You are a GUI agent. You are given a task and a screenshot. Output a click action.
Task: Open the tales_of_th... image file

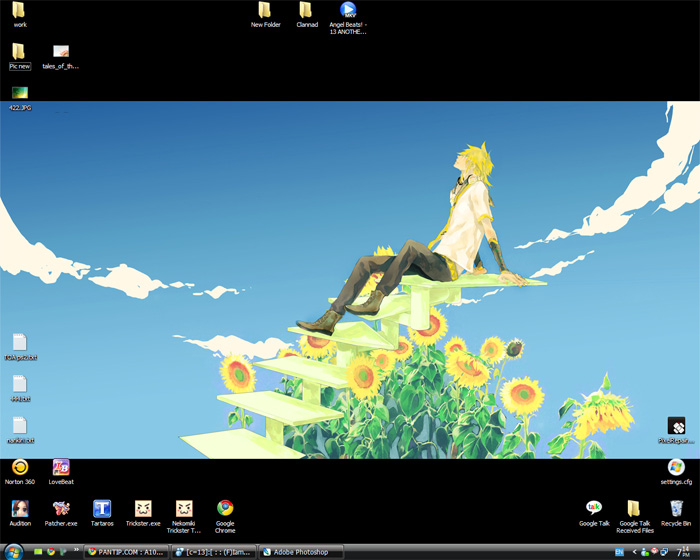click(61, 56)
